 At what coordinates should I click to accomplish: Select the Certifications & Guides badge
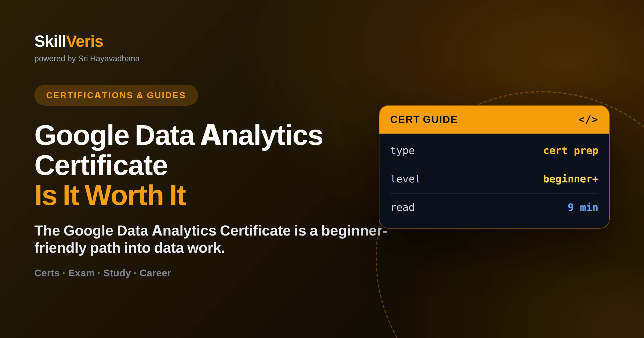coord(116,95)
